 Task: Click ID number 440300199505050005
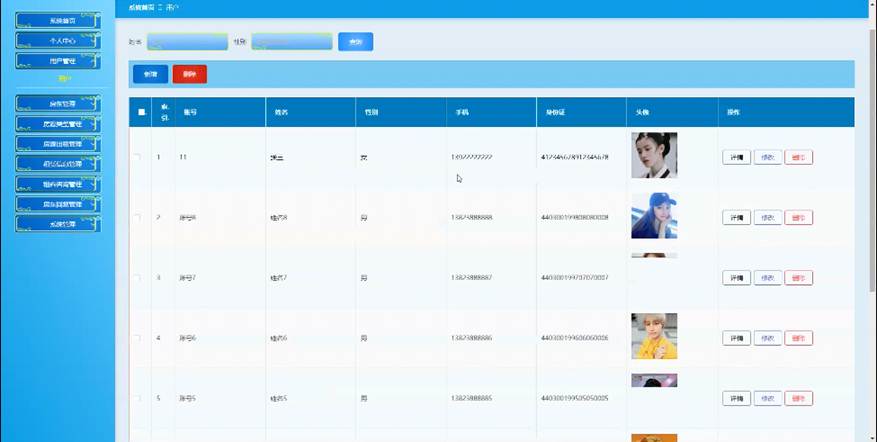click(x=574, y=398)
